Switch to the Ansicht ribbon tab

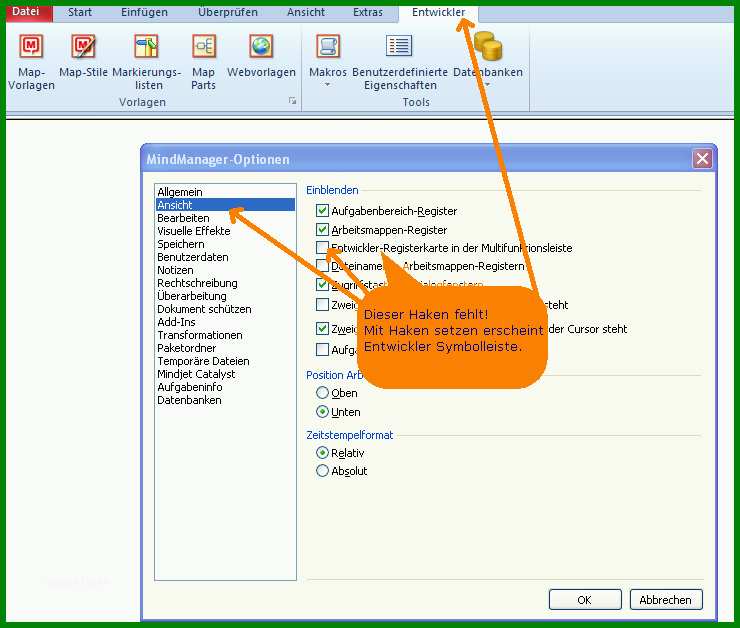[x=306, y=12]
